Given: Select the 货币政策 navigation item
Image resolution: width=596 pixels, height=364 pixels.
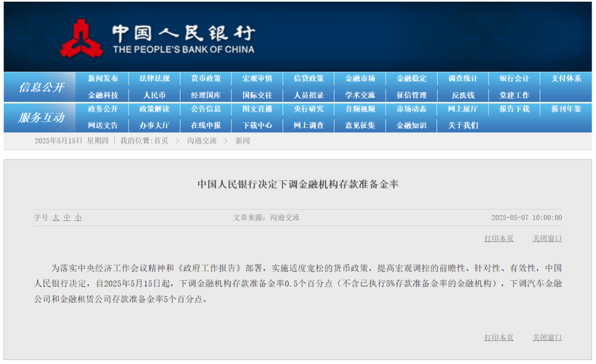Looking at the screenshot, I should (205, 78).
